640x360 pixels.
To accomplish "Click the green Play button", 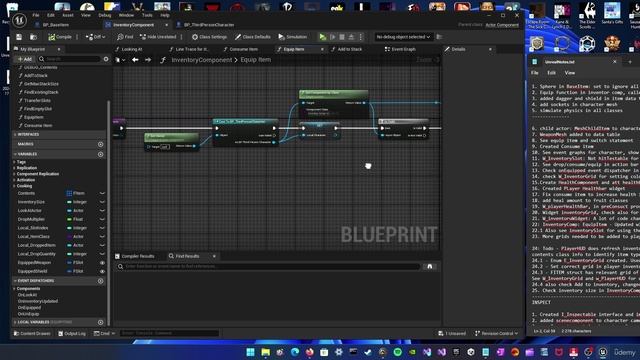I will pyautogui.click(x=322, y=37).
